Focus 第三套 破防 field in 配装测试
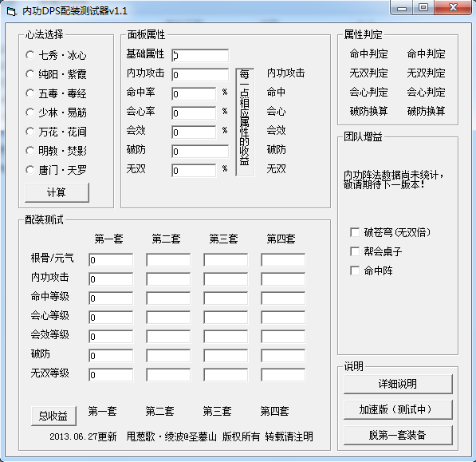This screenshot has width=476, height=462. [x=226, y=356]
